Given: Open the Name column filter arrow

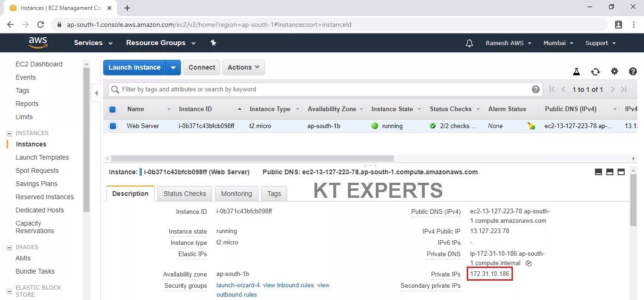Looking at the screenshot, I should (169, 109).
